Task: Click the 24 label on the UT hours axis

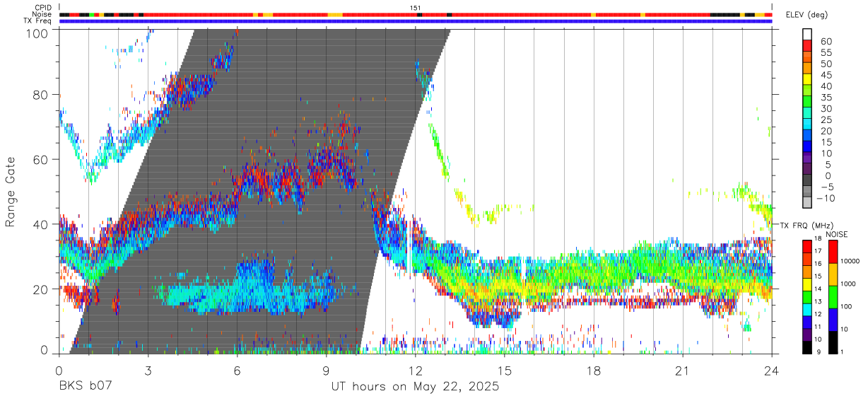Action: point(772,371)
